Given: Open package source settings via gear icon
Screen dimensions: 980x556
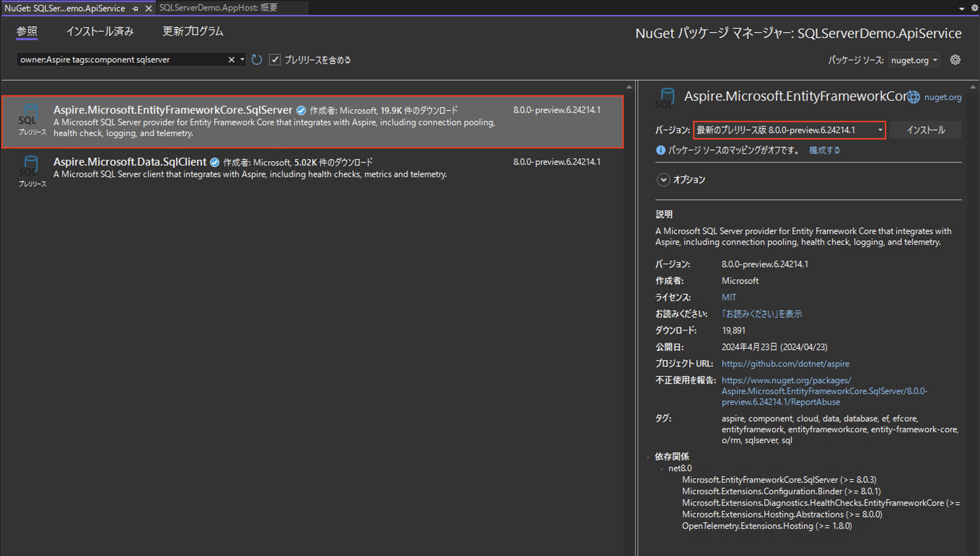Looking at the screenshot, I should [955, 59].
